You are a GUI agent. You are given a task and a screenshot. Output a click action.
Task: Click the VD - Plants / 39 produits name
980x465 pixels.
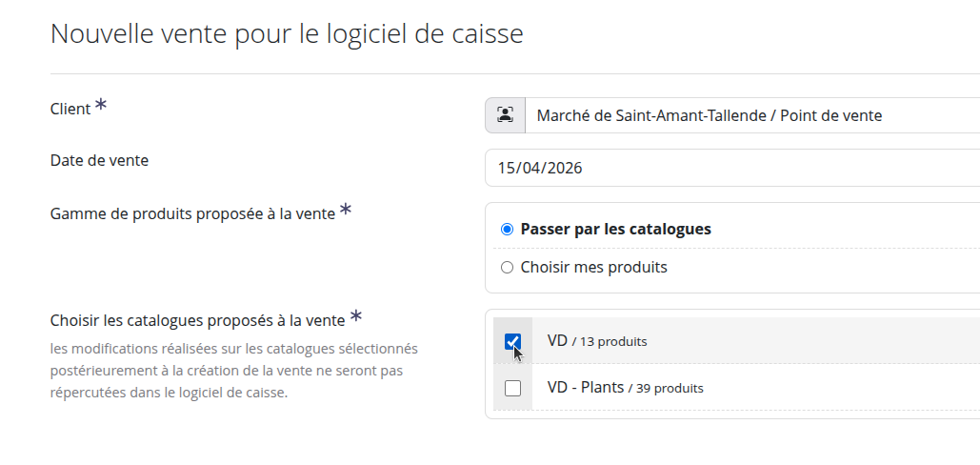pos(625,388)
